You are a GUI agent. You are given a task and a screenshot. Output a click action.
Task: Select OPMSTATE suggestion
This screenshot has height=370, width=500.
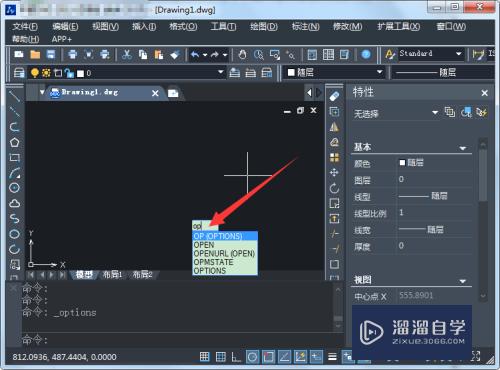pyautogui.click(x=225, y=262)
